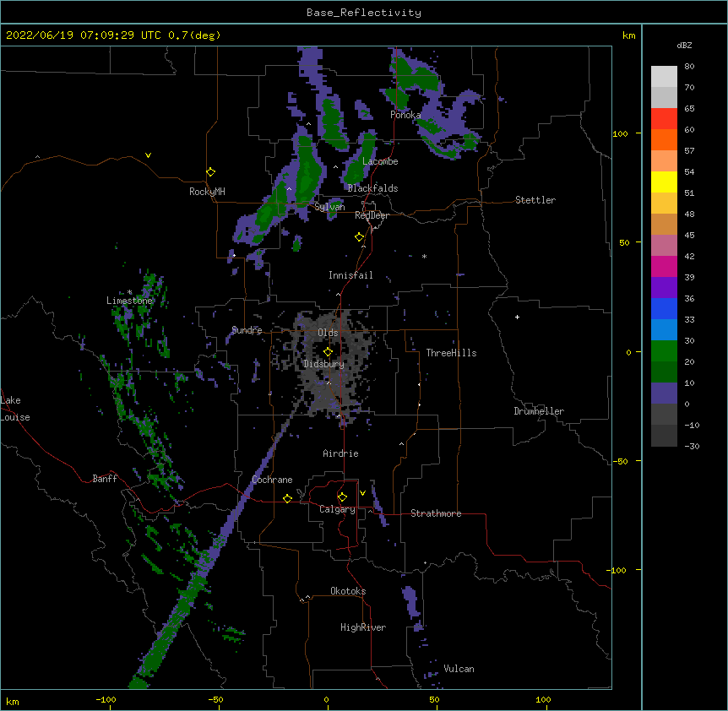Pick the pink 42-45 dBZ legend swatch
This screenshot has width=728, height=711.
(664, 246)
